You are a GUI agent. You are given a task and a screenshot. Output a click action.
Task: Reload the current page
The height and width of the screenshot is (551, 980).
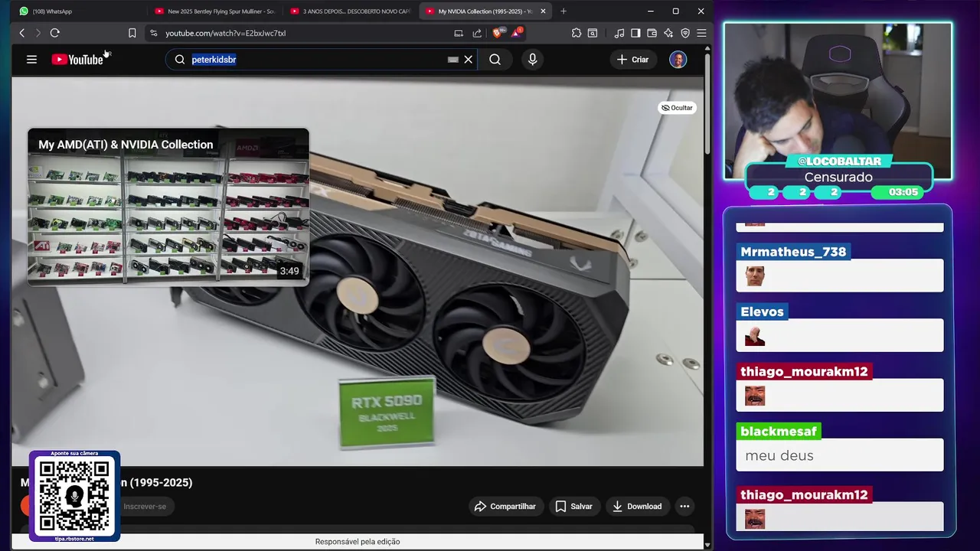tap(54, 33)
